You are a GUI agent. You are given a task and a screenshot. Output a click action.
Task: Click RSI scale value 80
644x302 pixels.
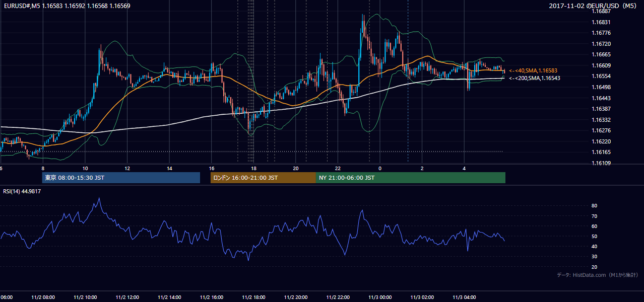tap(595, 206)
